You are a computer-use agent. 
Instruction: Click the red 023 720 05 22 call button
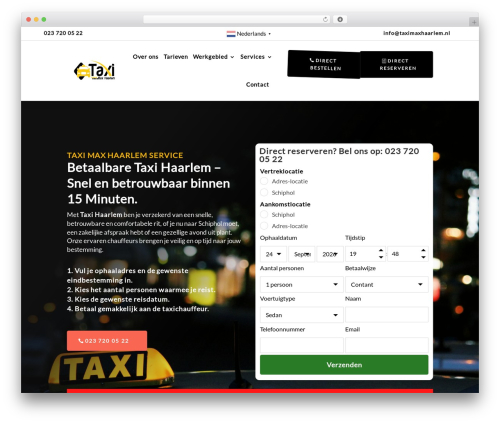click(107, 341)
